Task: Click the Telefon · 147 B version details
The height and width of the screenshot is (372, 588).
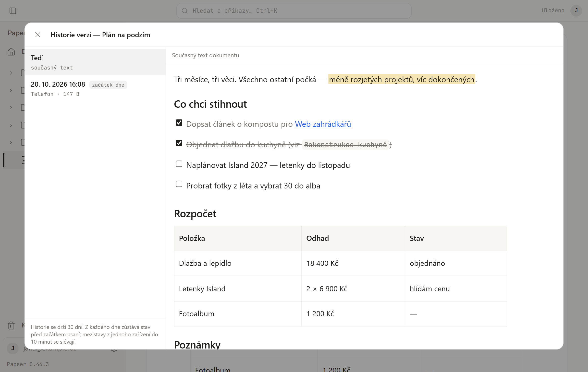Action: coord(55,94)
